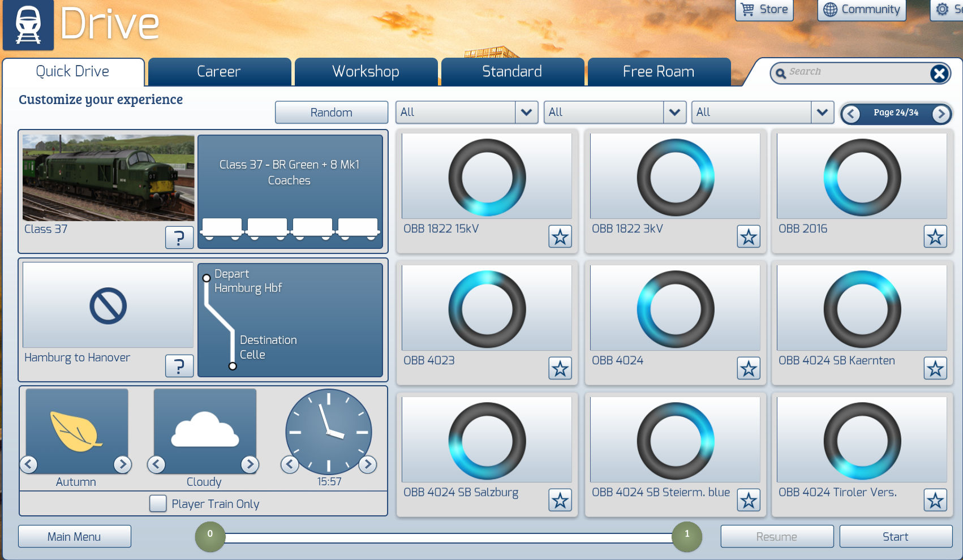Open Class 37 info question mark
Image resolution: width=963 pixels, height=560 pixels.
pos(179,238)
